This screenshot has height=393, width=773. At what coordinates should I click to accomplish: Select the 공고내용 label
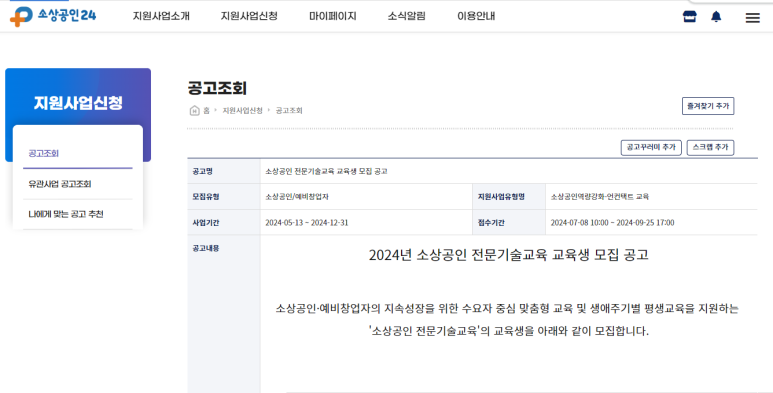(x=206, y=249)
